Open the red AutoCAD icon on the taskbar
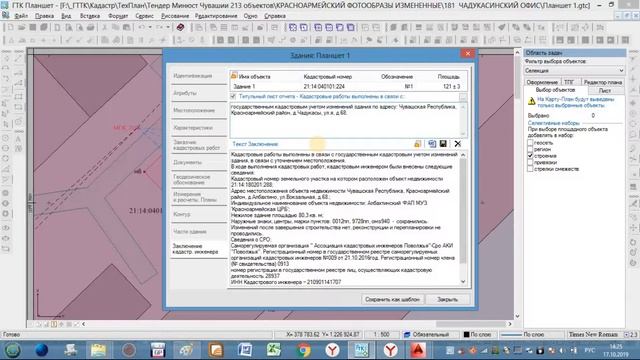Screen dimensions: 640x360 pyautogui.click(x=417, y=350)
